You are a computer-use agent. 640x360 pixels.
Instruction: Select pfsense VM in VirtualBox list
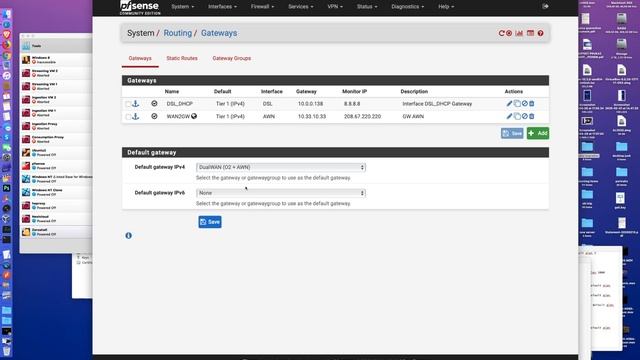point(56,166)
